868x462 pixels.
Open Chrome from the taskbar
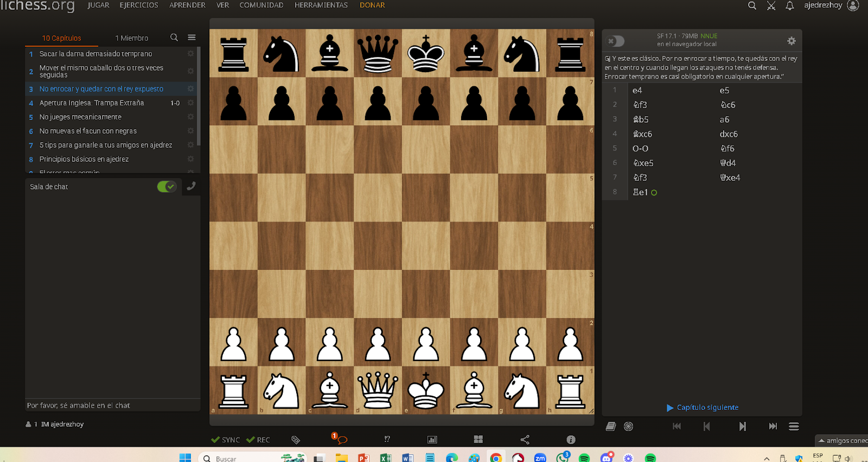tap(495, 458)
